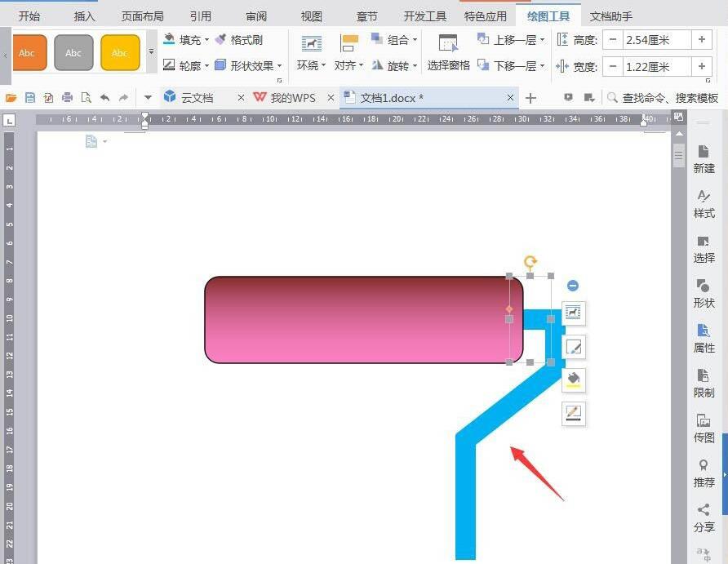
Task: Click the floating fill bucket icon
Action: point(574,380)
